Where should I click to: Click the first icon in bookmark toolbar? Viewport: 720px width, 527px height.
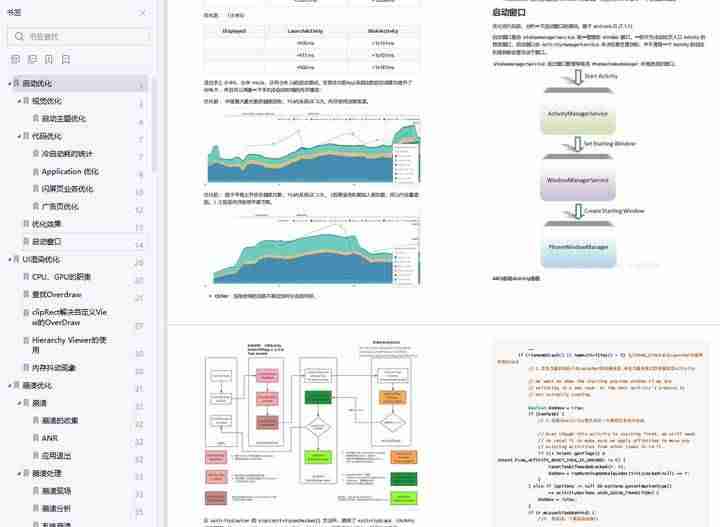coord(15,59)
